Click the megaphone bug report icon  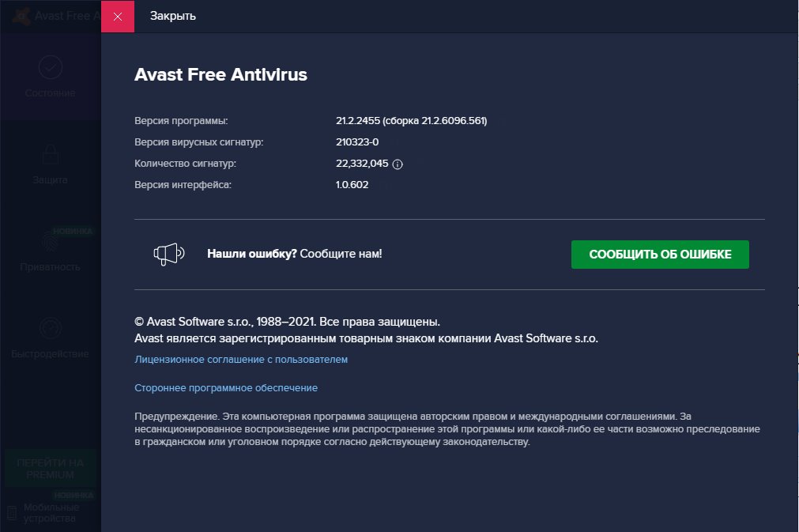(168, 254)
